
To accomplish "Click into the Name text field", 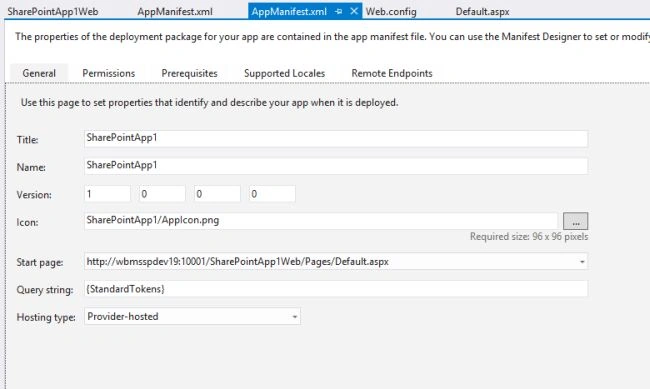I will [x=336, y=166].
